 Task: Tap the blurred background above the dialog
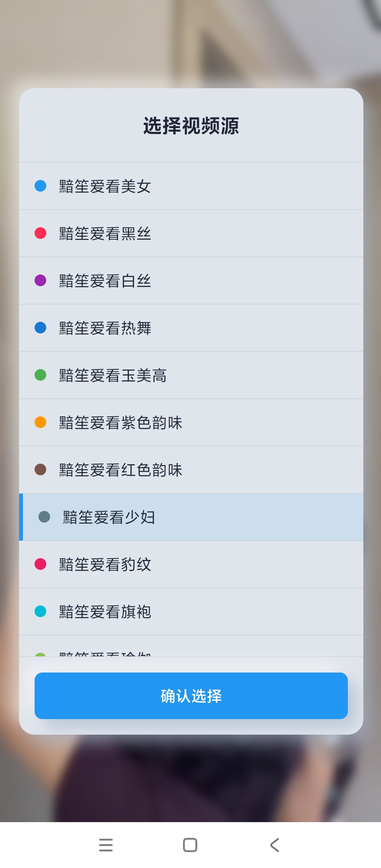190,42
